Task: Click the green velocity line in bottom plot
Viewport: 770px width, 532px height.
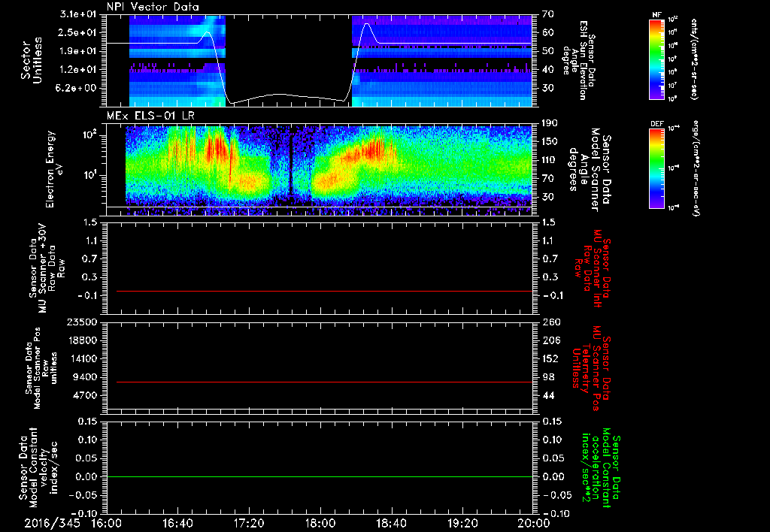Action: pos(320,476)
